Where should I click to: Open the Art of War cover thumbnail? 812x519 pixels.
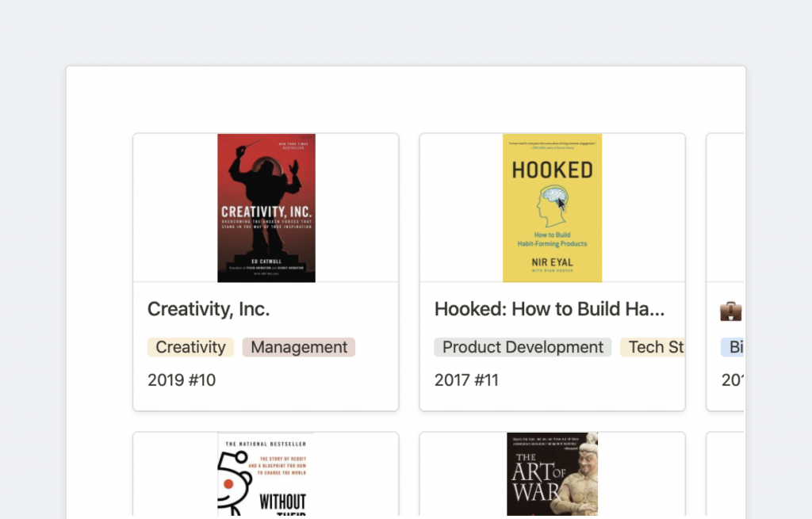point(552,474)
